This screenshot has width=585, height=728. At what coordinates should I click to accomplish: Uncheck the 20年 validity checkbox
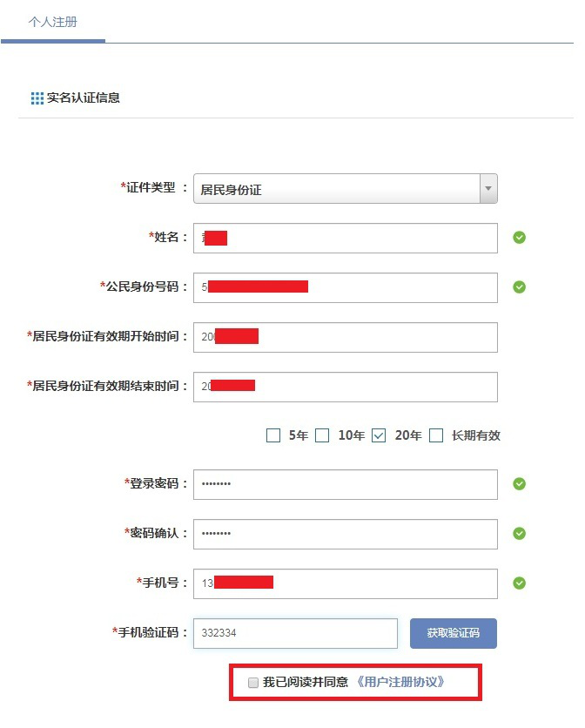click(x=379, y=435)
